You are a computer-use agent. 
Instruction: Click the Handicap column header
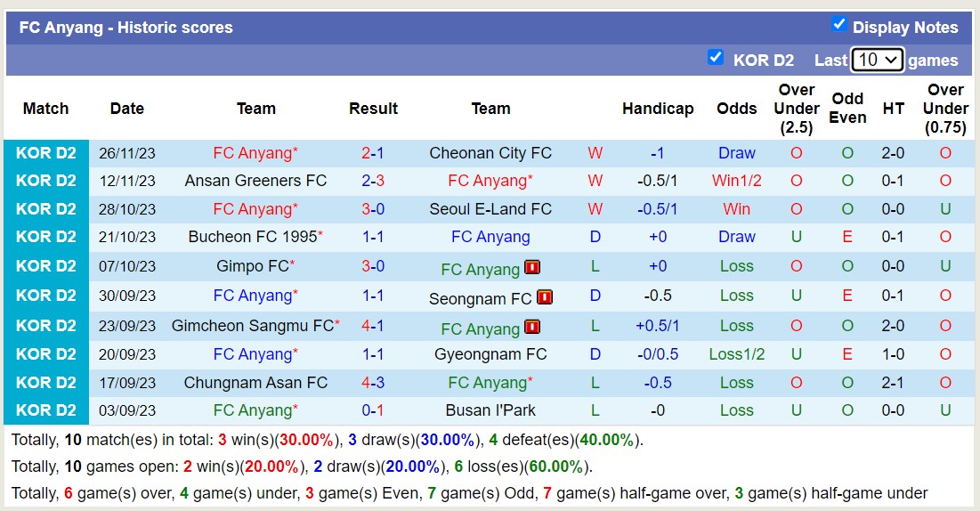[x=658, y=109]
